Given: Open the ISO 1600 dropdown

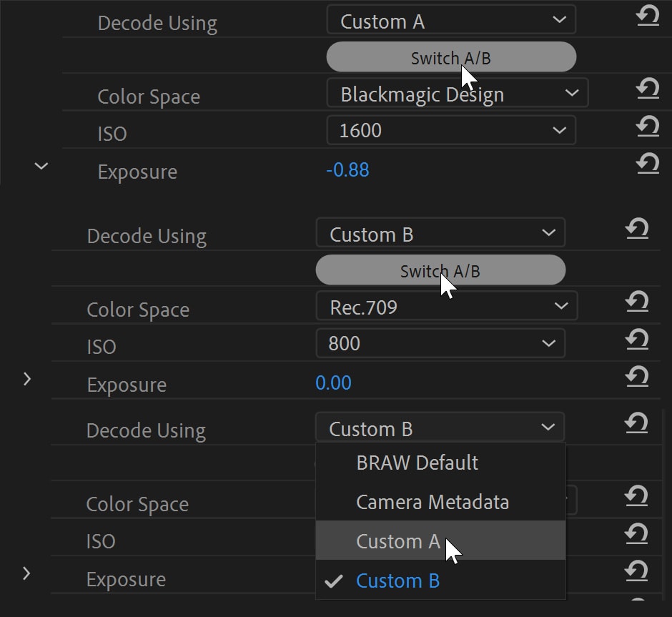Looking at the screenshot, I should 450,130.
